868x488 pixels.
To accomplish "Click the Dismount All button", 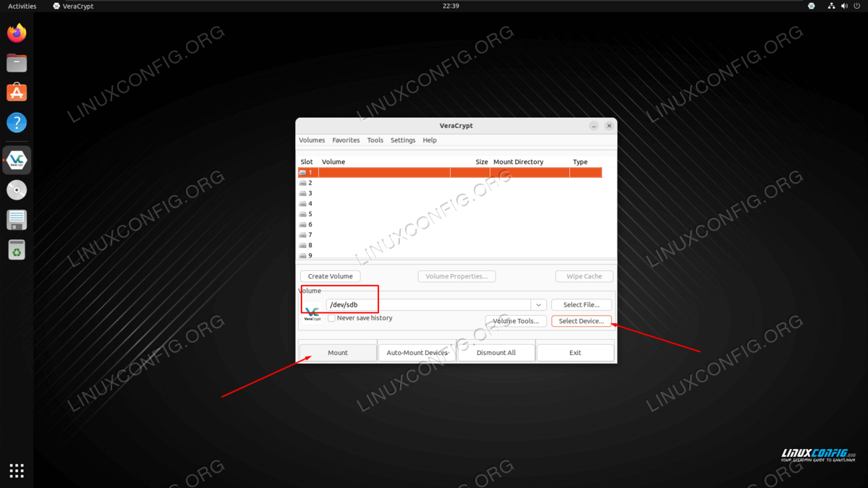I will (x=496, y=353).
